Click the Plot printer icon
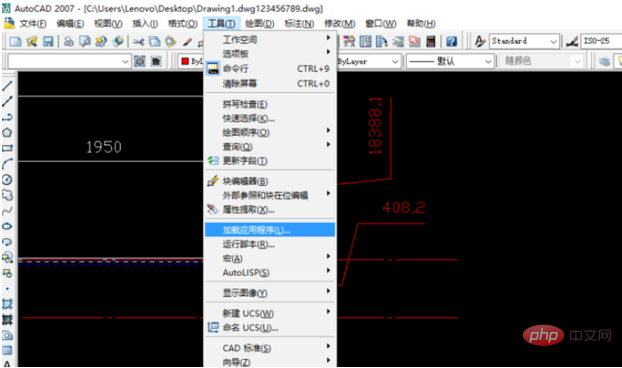This screenshot has width=622, height=368. [69, 41]
